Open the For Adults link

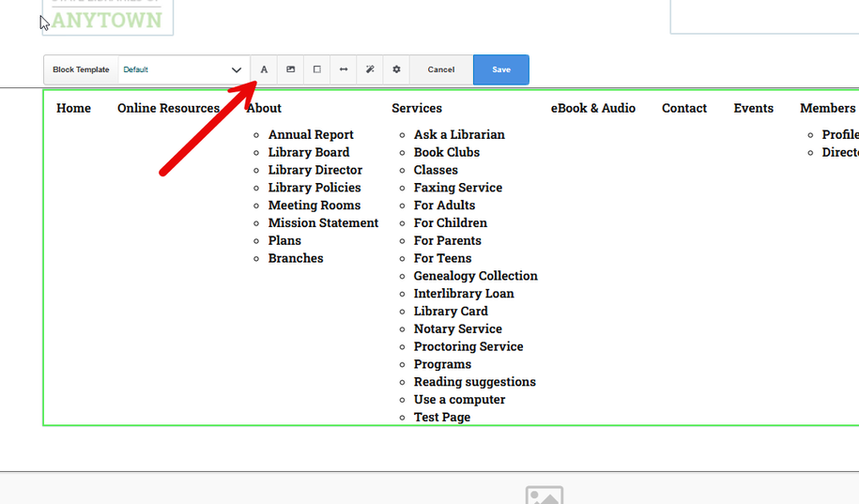coord(444,205)
